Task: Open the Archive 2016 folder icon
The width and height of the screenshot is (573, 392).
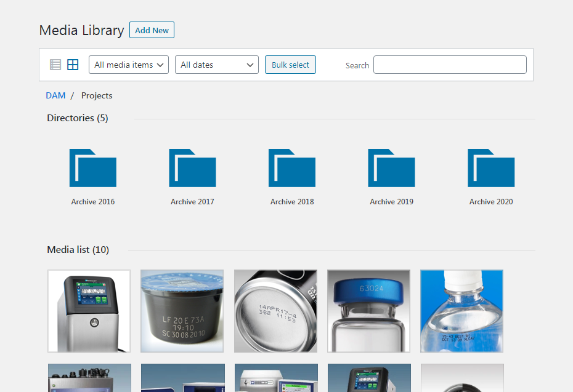Action: (x=93, y=168)
